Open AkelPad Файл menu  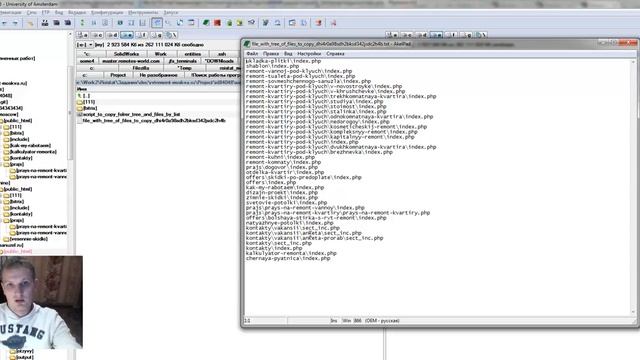click(252, 53)
